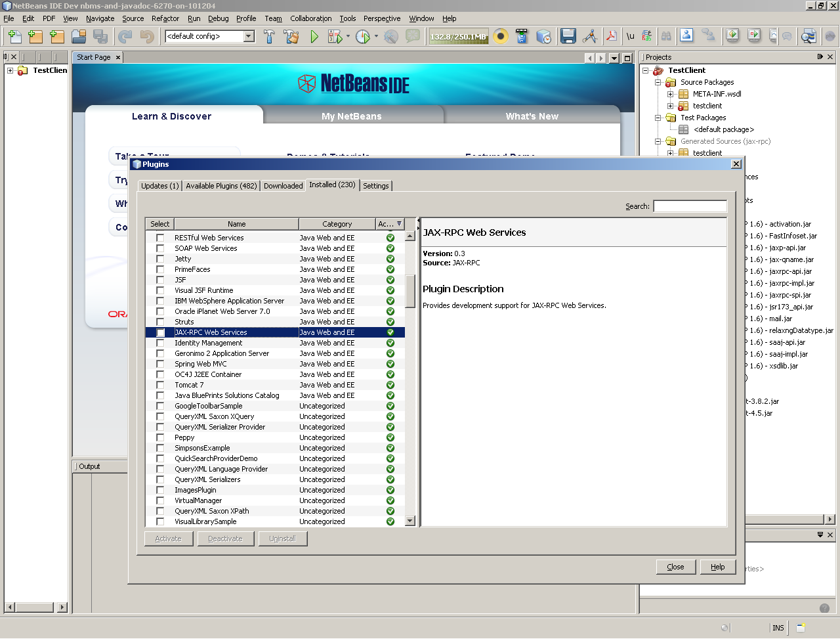Click the Help button in Plugins dialog
The image size is (840, 639).
(717, 567)
